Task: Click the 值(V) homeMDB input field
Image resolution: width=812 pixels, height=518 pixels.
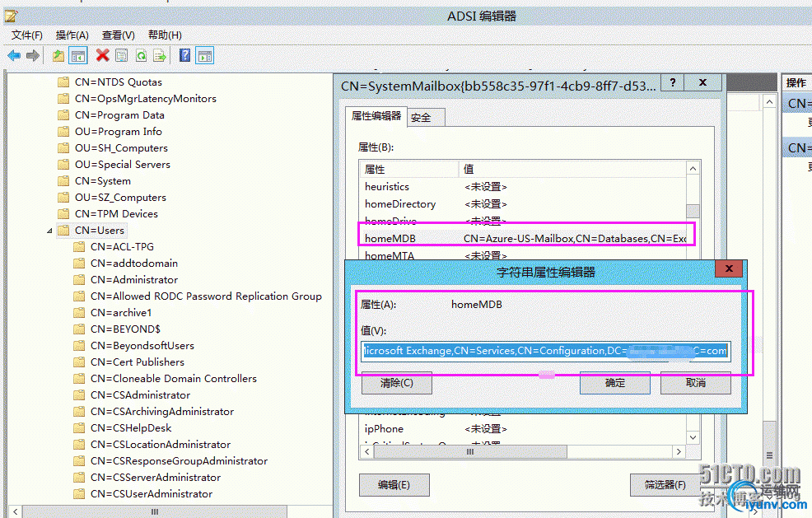Action: pos(546,351)
